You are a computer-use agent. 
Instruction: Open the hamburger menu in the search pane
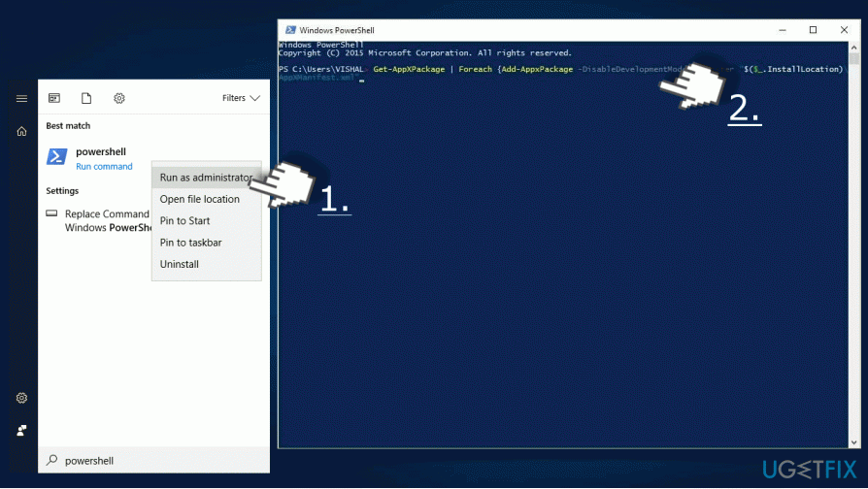tap(21, 98)
